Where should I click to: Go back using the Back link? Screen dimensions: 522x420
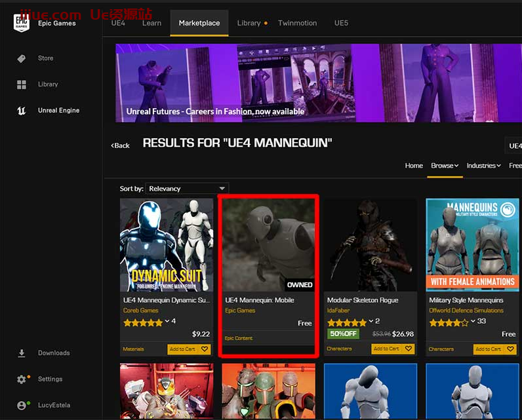point(121,145)
